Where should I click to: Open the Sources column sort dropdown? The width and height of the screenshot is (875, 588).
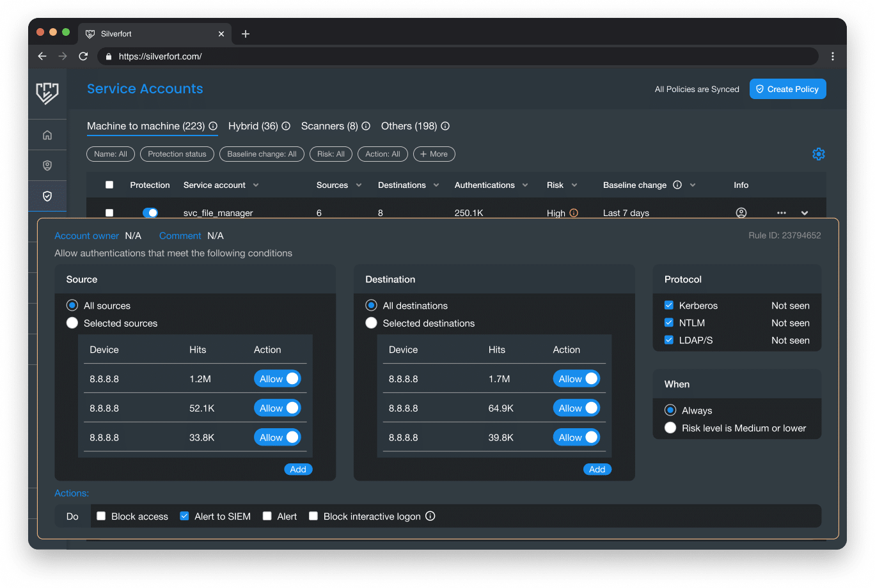pyautogui.click(x=359, y=185)
